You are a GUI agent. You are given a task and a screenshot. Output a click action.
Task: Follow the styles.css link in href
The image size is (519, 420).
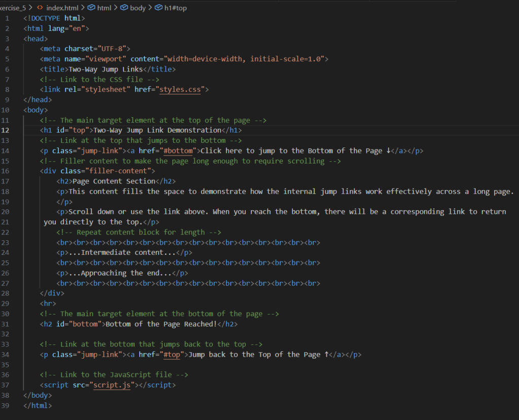[x=180, y=90]
